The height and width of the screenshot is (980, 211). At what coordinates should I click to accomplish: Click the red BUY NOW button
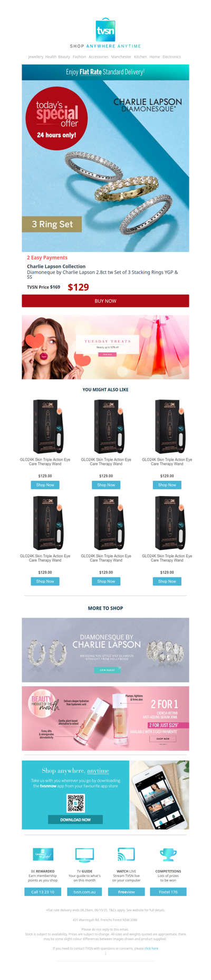click(105, 301)
